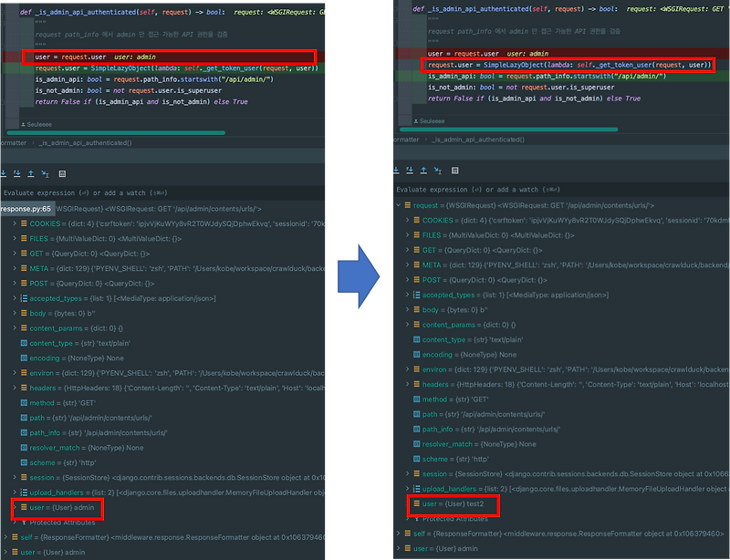Expand the META dictionary variable

pyautogui.click(x=13, y=269)
